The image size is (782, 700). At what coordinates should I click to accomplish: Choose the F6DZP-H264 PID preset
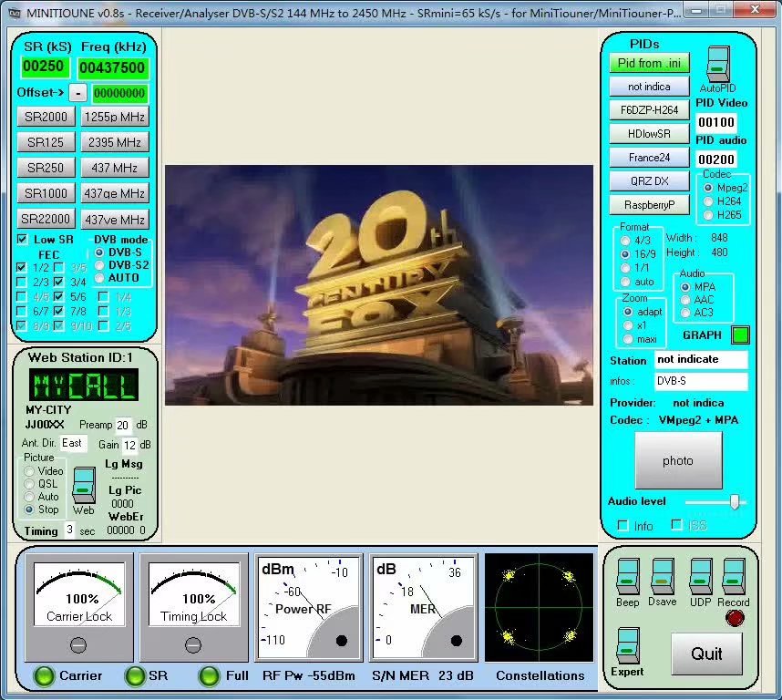pyautogui.click(x=649, y=110)
